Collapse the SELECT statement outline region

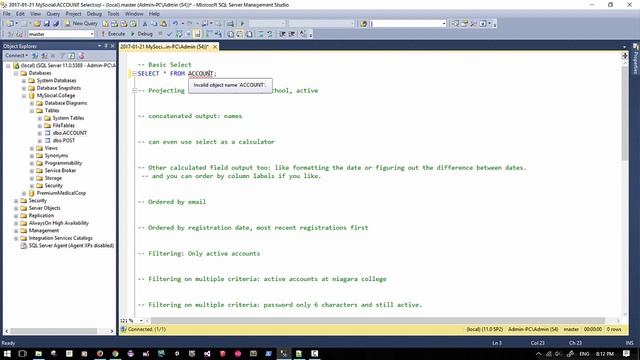pos(134,73)
